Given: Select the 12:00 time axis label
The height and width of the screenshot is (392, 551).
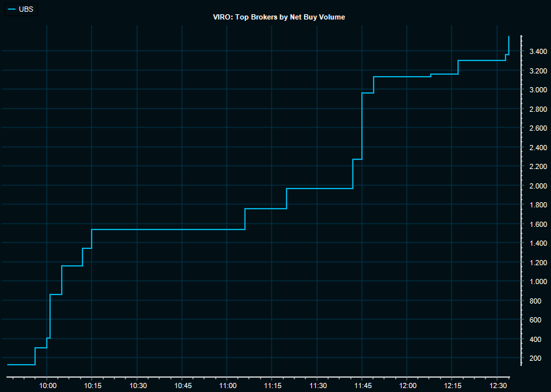Looking at the screenshot, I should coord(407,386).
